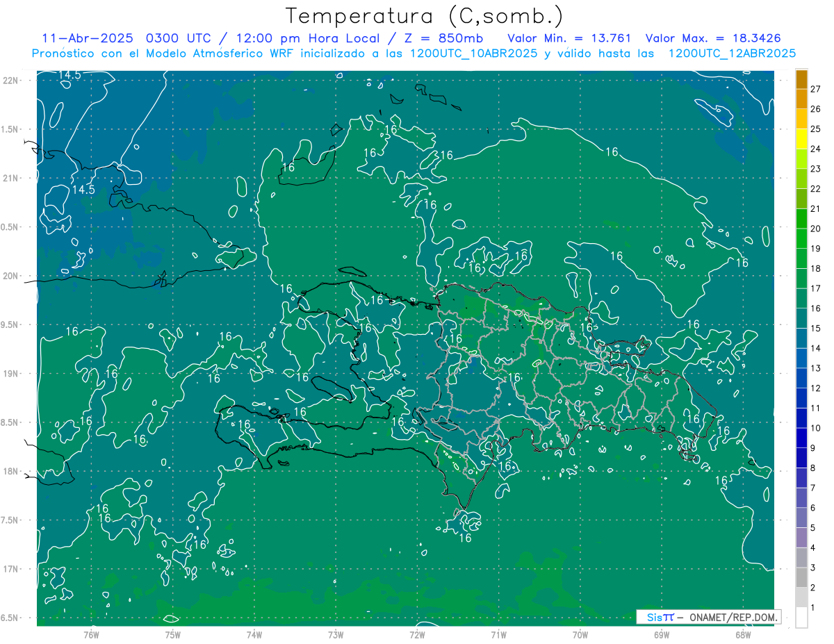Screen dimensions: 834x644
Task: Click the "73W" longitude axis label
Action: [336, 634]
